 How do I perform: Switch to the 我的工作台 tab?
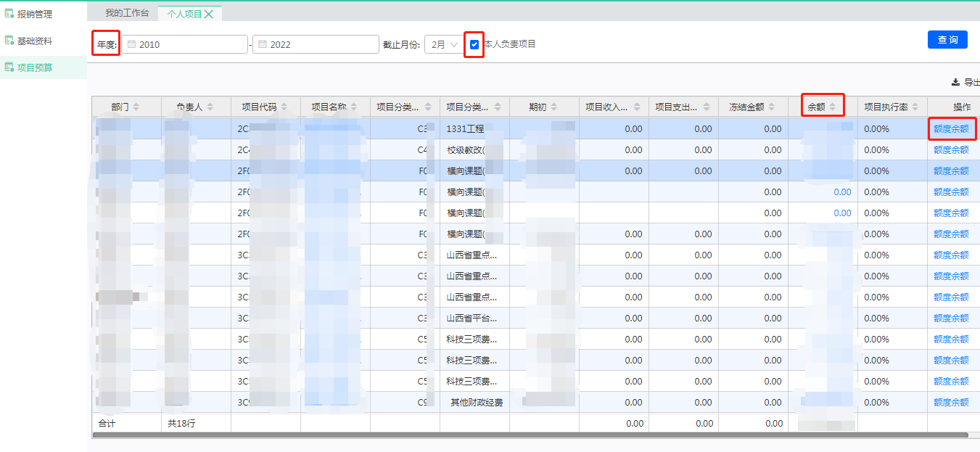click(127, 13)
